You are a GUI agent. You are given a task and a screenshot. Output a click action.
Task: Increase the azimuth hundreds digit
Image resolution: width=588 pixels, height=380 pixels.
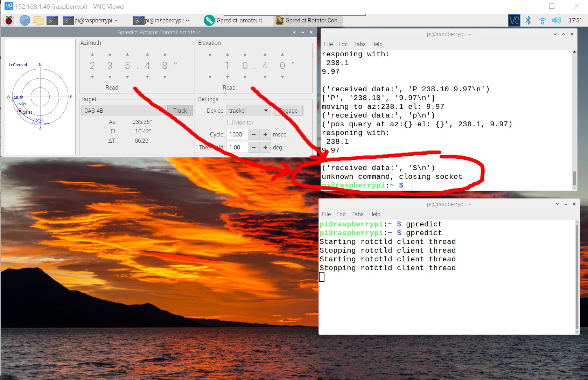tap(92, 54)
